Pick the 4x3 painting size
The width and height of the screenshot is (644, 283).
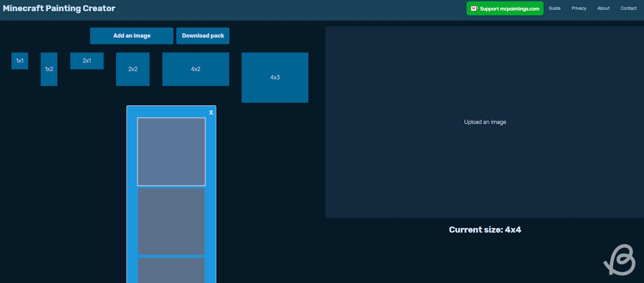tap(275, 77)
